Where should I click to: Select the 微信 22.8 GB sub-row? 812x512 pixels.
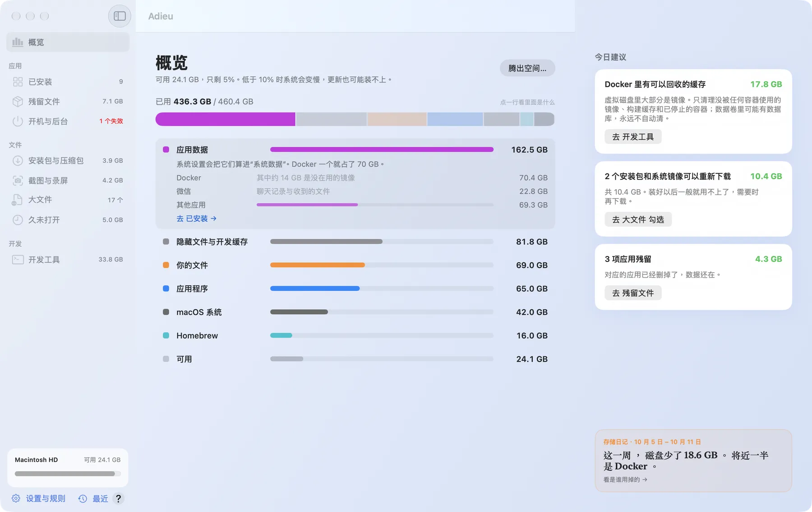[362, 191]
